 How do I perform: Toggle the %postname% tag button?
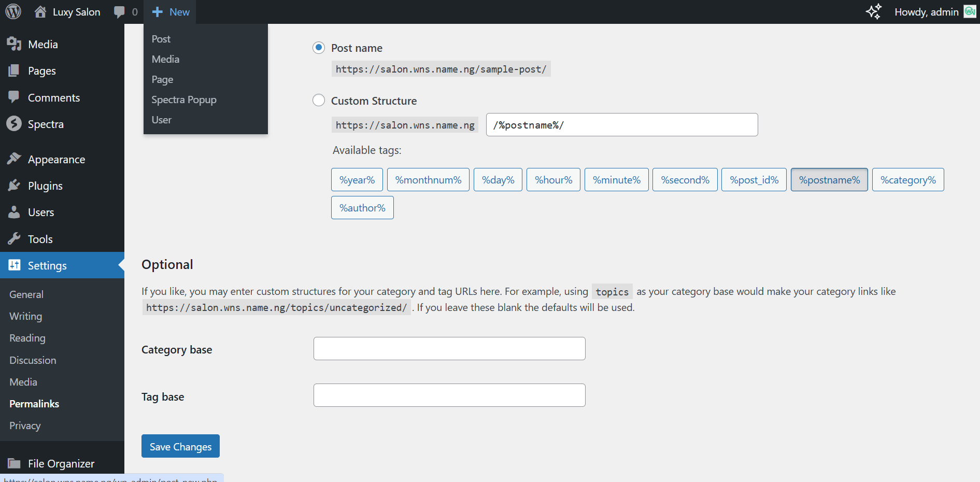[829, 180]
